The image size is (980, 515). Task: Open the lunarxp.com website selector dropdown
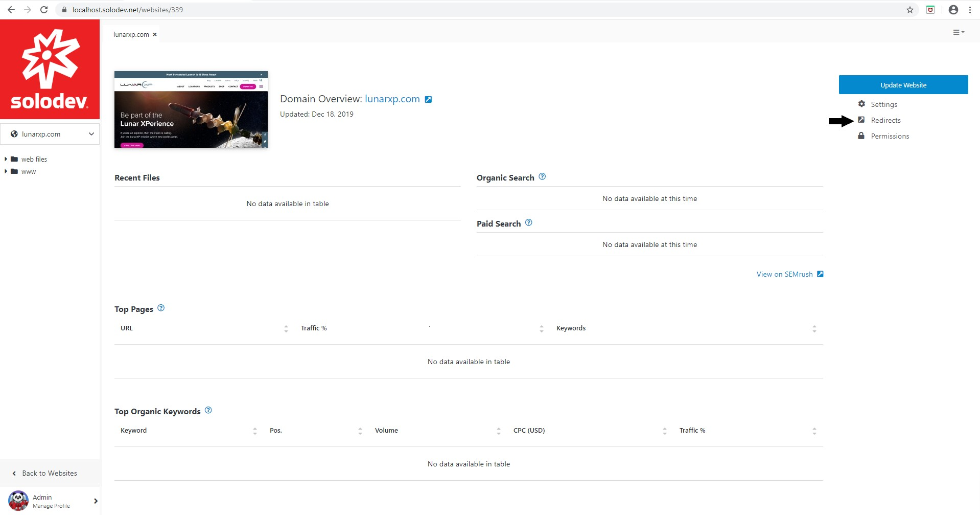coord(50,134)
